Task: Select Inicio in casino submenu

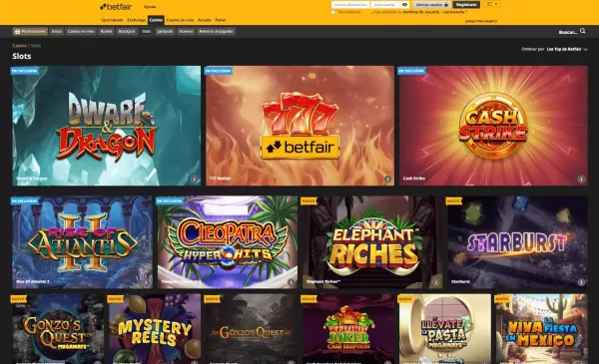Action: click(57, 32)
